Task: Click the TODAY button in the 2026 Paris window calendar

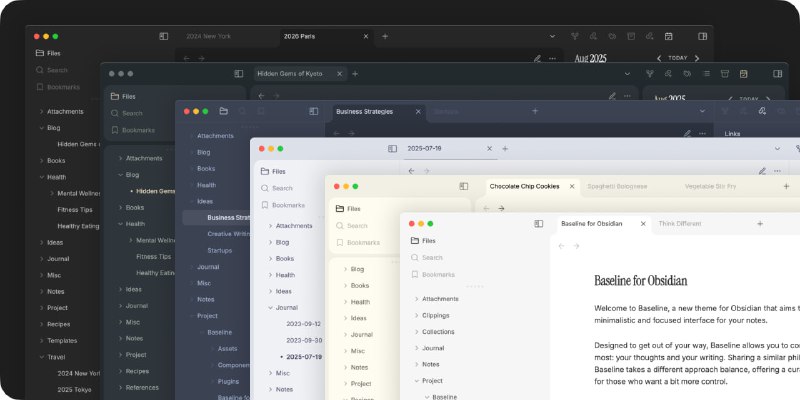Action: pyautogui.click(x=677, y=58)
